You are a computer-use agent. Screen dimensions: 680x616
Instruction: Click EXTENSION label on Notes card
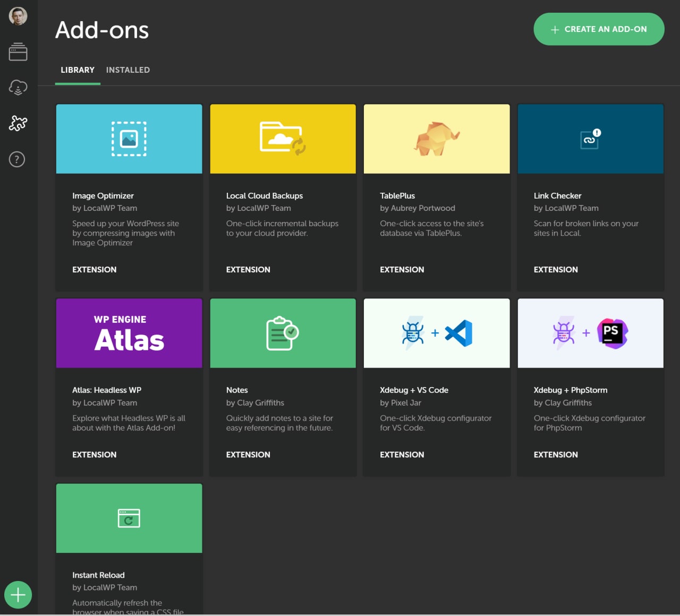[x=248, y=455]
